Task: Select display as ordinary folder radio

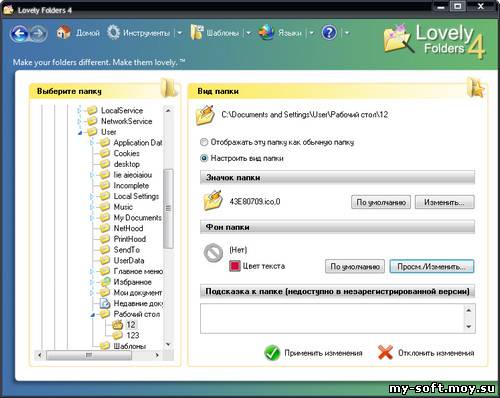Action: click(x=204, y=142)
